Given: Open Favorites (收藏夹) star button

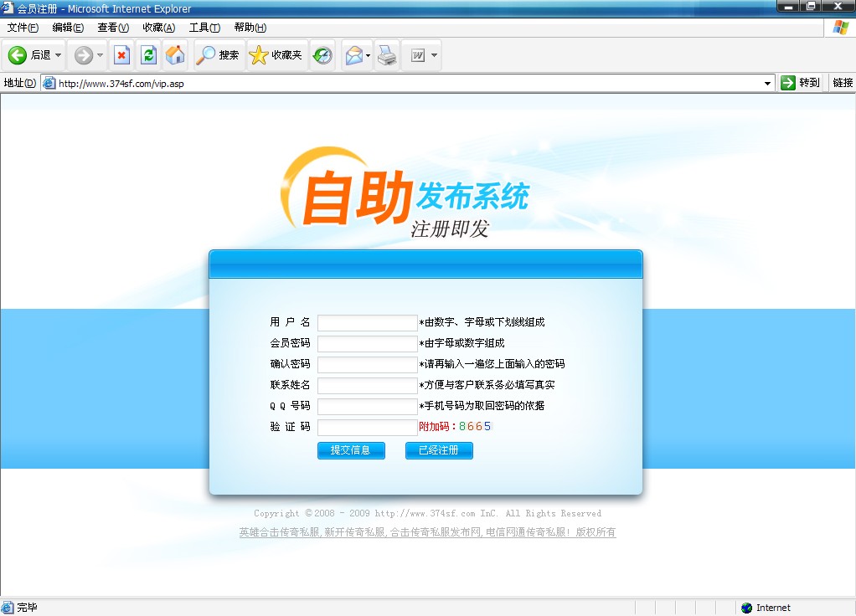Looking at the screenshot, I should point(276,55).
